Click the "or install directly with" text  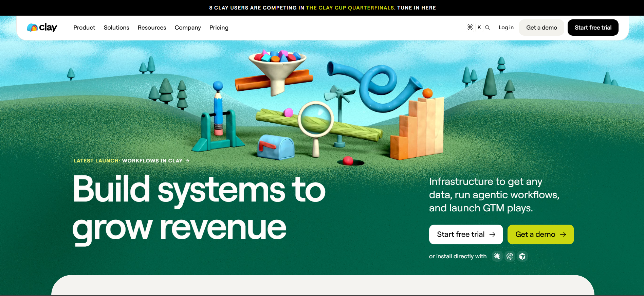click(458, 256)
